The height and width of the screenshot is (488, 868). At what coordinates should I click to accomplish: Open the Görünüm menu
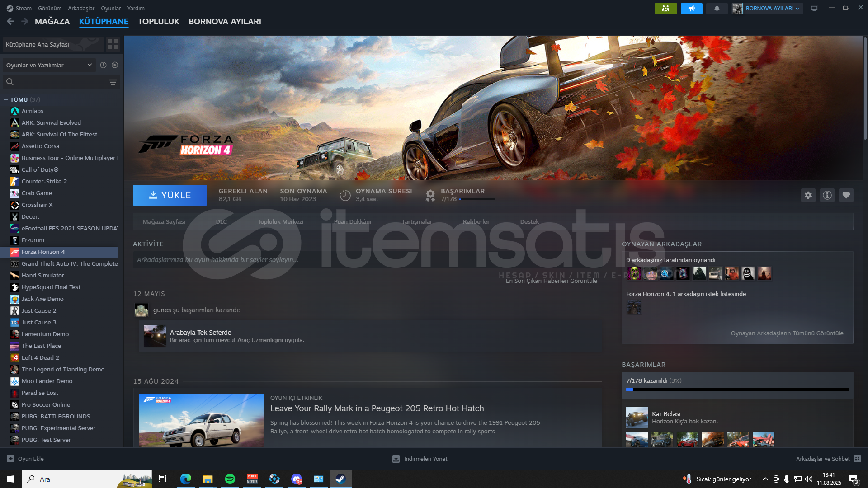[x=50, y=9]
